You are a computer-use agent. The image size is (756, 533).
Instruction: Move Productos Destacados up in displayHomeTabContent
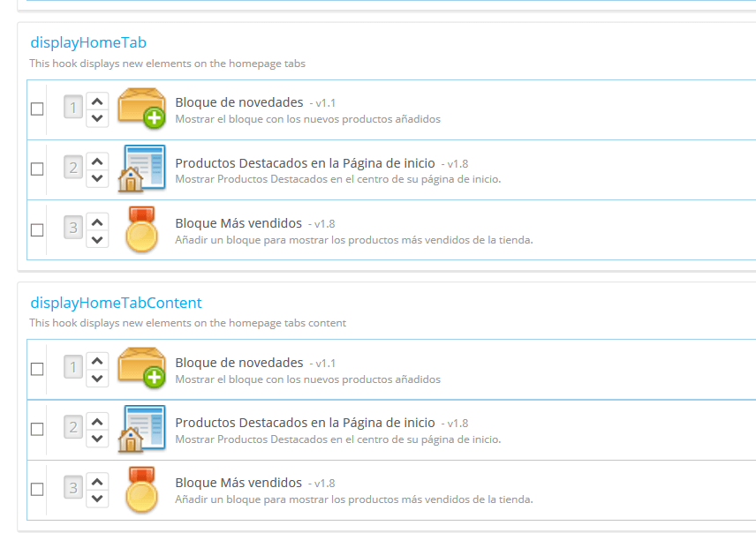pyautogui.click(x=97, y=422)
